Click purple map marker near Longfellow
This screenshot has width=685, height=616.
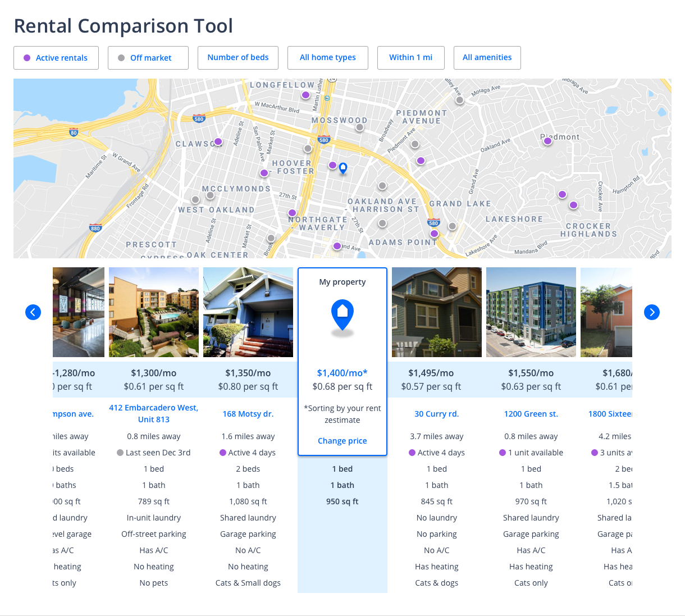point(305,95)
